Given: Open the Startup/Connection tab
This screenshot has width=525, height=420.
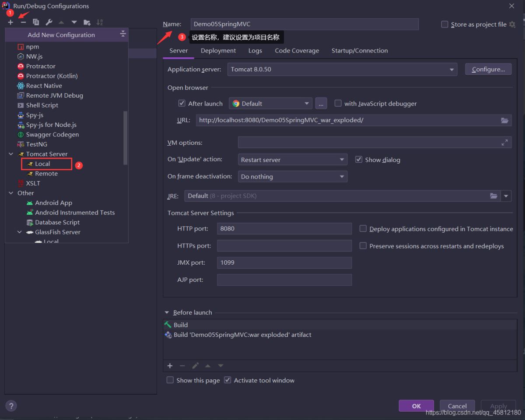Looking at the screenshot, I should (x=360, y=51).
